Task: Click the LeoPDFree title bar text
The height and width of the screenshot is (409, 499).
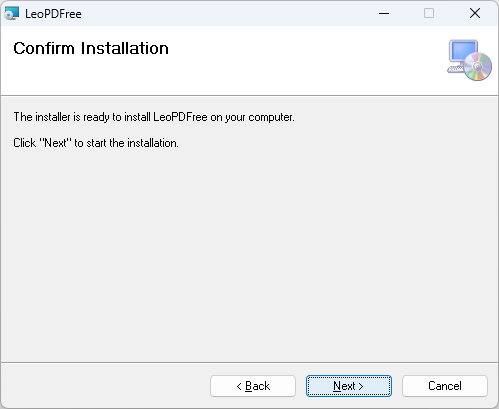Action: (x=53, y=14)
